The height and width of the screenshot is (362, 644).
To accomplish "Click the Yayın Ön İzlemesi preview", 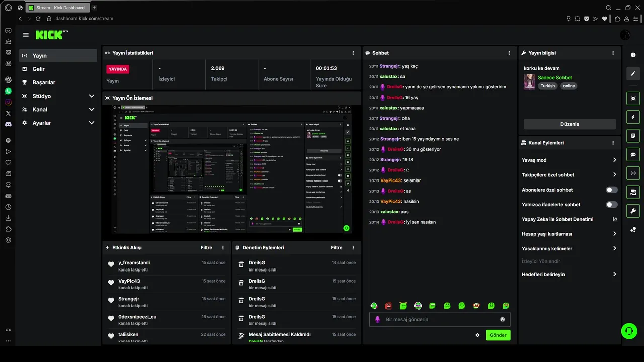I will [x=231, y=169].
